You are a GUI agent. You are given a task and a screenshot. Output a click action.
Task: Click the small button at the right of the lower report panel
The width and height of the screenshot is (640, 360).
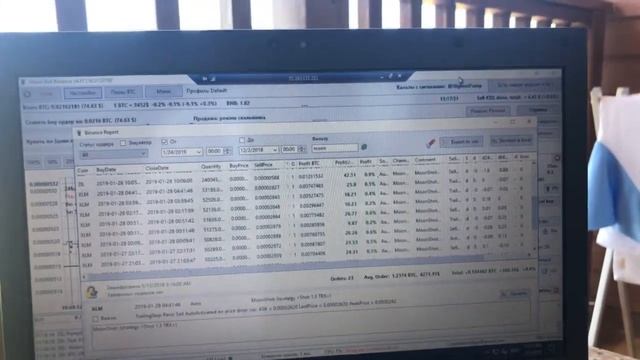coord(515,293)
